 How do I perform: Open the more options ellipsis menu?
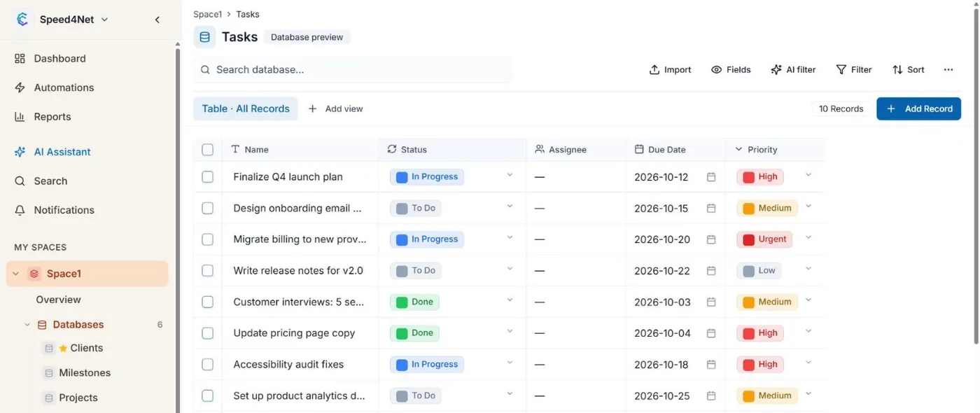[x=948, y=69]
